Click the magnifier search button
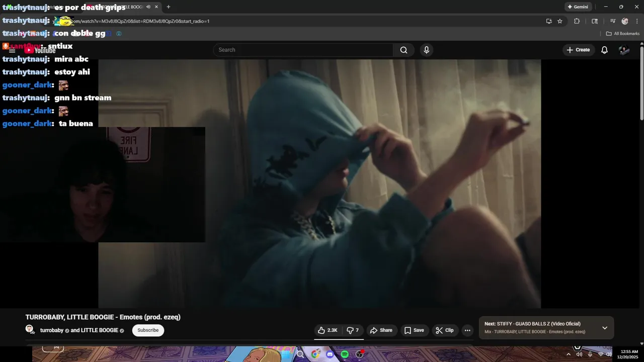The height and width of the screenshot is (362, 644). (x=404, y=50)
